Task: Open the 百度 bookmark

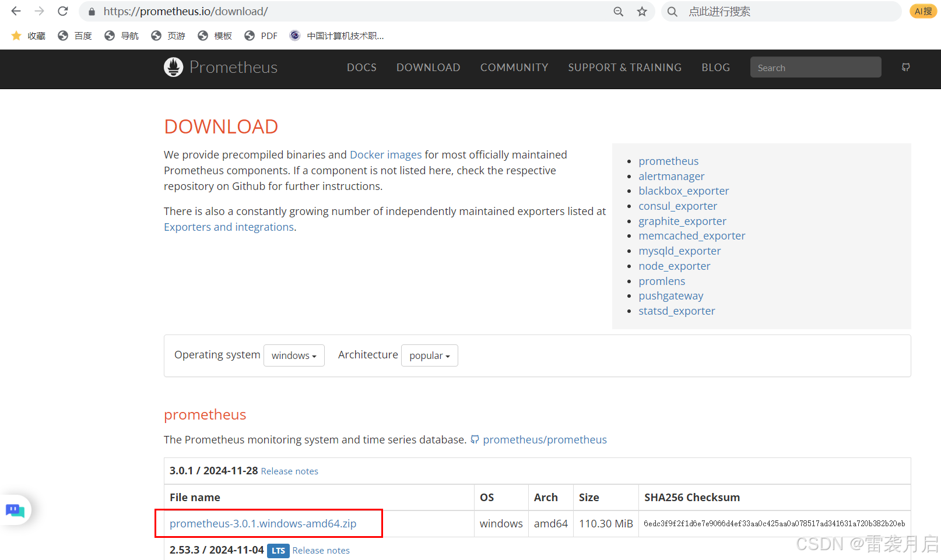Action: click(75, 36)
